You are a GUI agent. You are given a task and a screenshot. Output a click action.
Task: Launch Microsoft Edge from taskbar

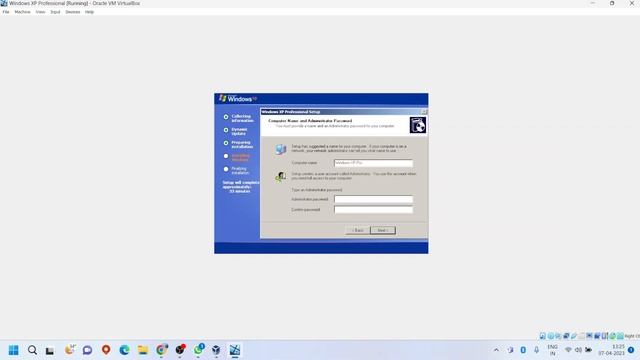(124, 350)
